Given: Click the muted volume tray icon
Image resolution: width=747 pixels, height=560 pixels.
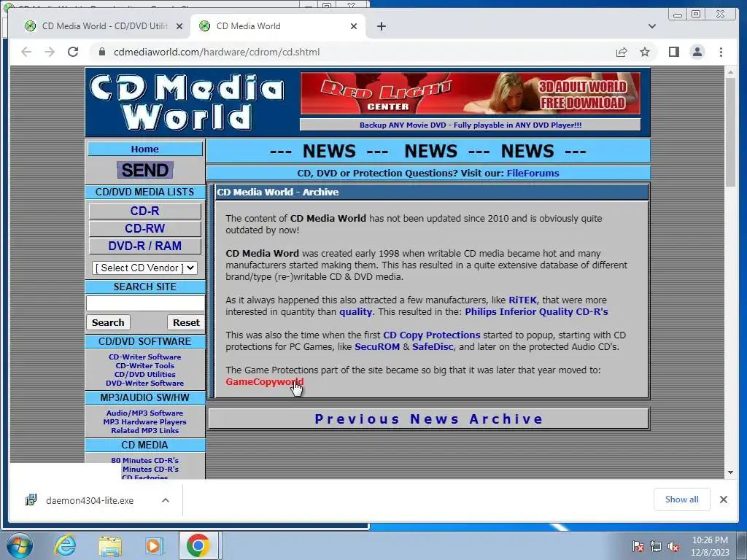Looking at the screenshot, I should (673, 547).
